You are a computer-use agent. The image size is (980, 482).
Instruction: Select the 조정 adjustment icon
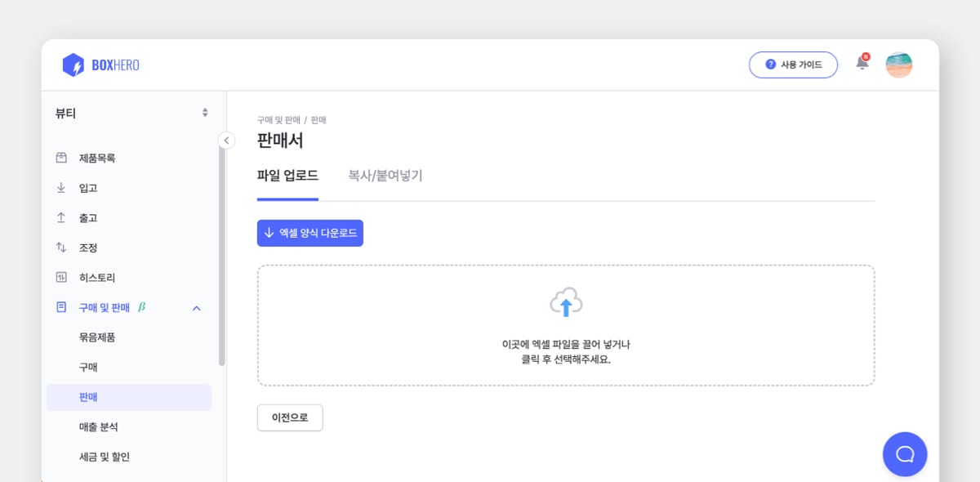(61, 247)
